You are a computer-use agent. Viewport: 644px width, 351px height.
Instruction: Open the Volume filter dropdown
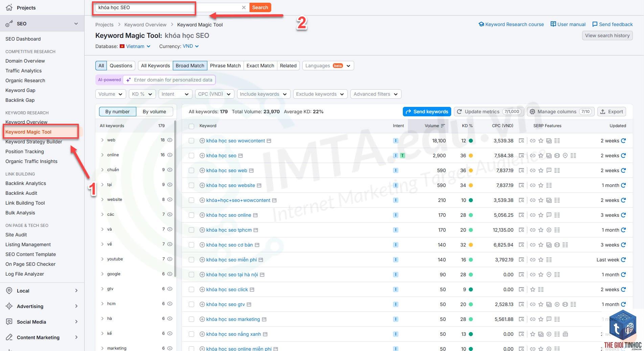[x=111, y=94]
